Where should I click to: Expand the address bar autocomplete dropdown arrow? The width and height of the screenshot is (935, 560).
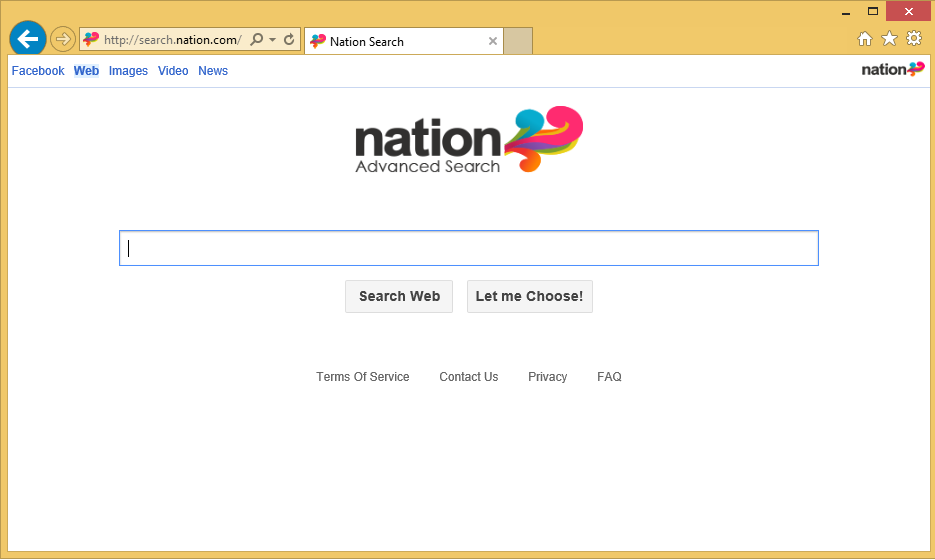point(272,40)
